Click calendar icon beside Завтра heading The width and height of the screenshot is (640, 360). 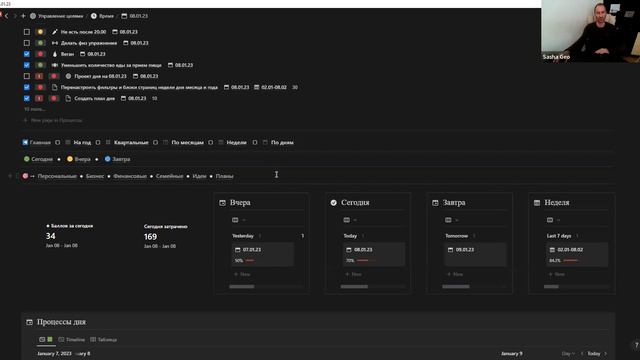pyautogui.click(x=435, y=202)
